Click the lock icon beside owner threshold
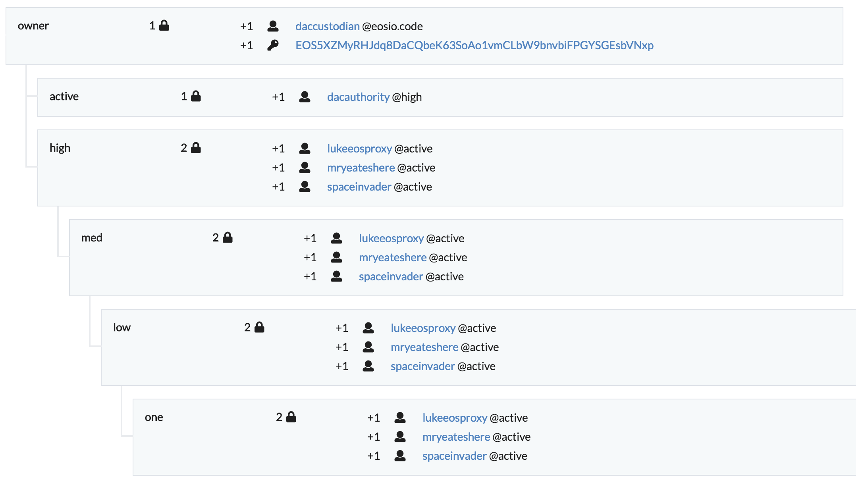The height and width of the screenshot is (486, 868). [x=164, y=26]
